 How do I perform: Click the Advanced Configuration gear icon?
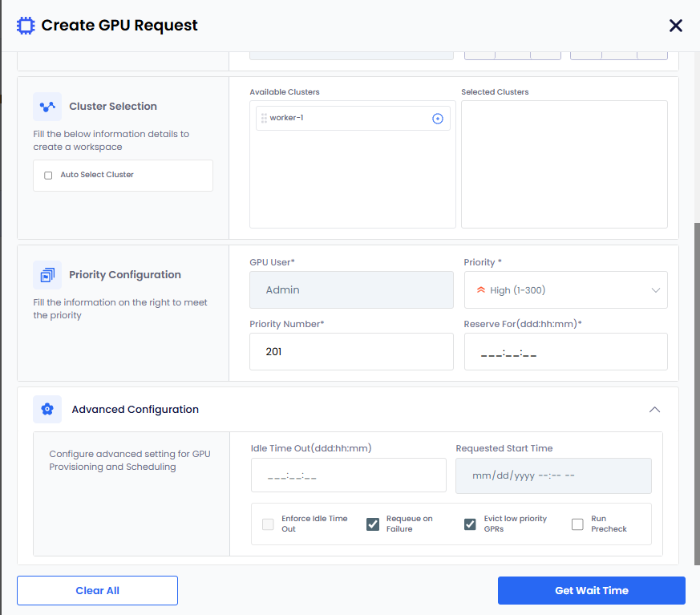[x=47, y=410]
